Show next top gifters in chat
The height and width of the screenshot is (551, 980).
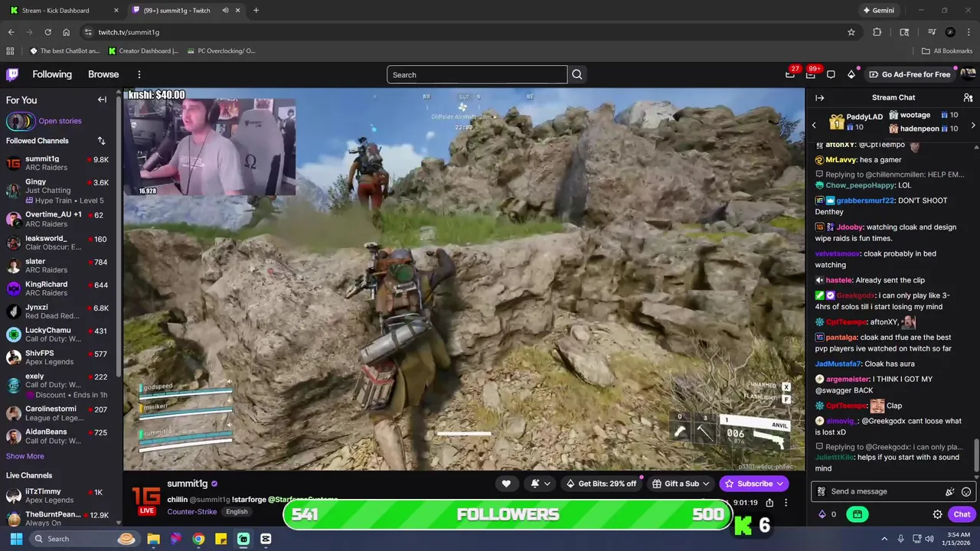pyautogui.click(x=973, y=125)
